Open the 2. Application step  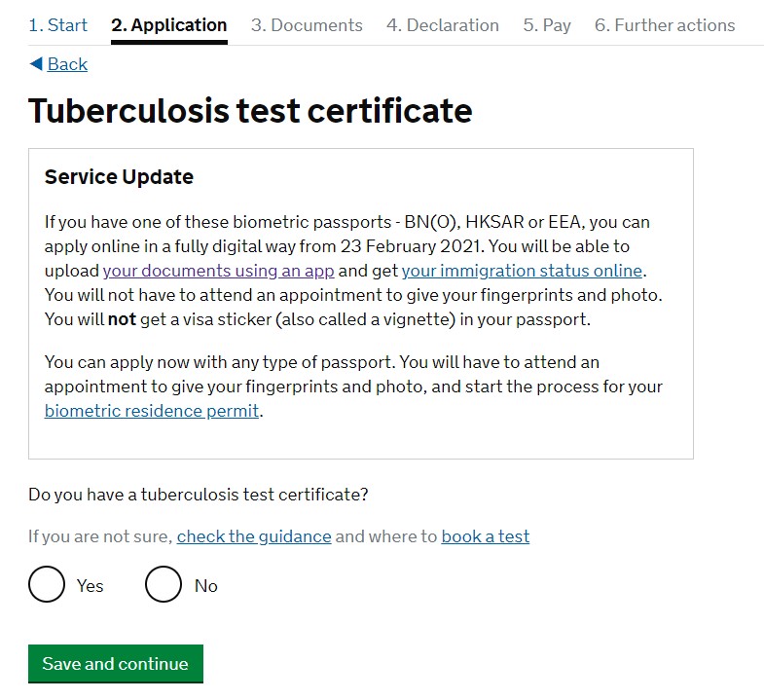[168, 25]
